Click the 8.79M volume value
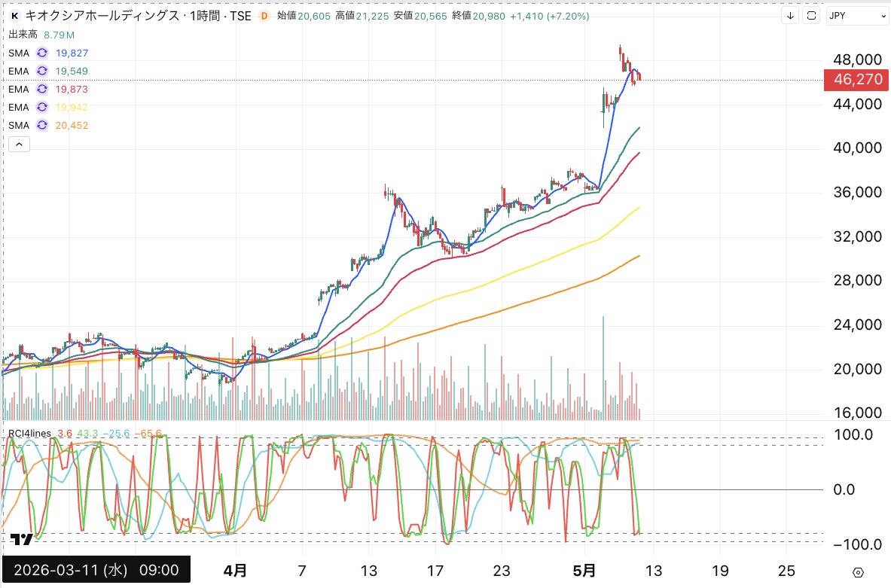The image size is (891, 588). click(x=59, y=35)
